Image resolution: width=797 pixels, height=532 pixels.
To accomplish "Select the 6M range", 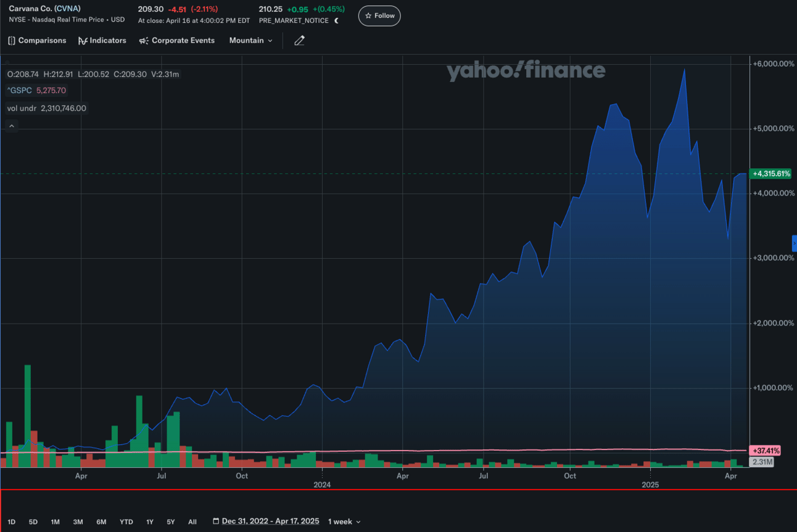I will pyautogui.click(x=101, y=522).
